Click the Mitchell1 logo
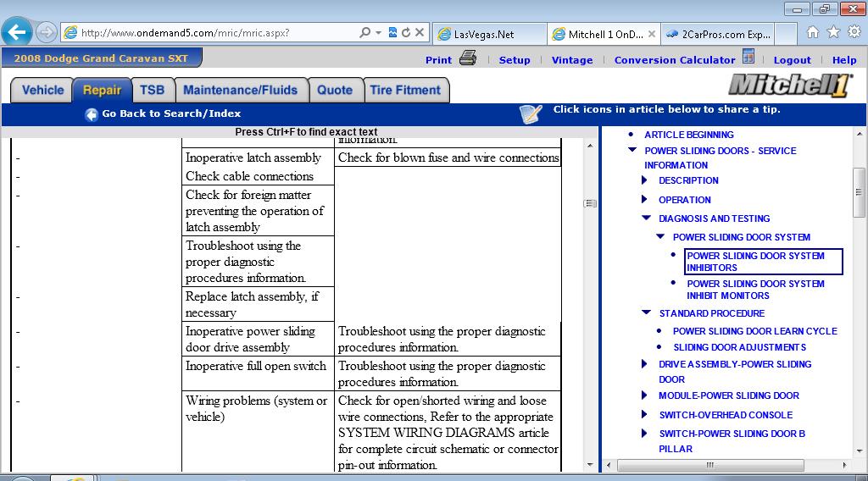The height and width of the screenshot is (481, 868). point(791,86)
